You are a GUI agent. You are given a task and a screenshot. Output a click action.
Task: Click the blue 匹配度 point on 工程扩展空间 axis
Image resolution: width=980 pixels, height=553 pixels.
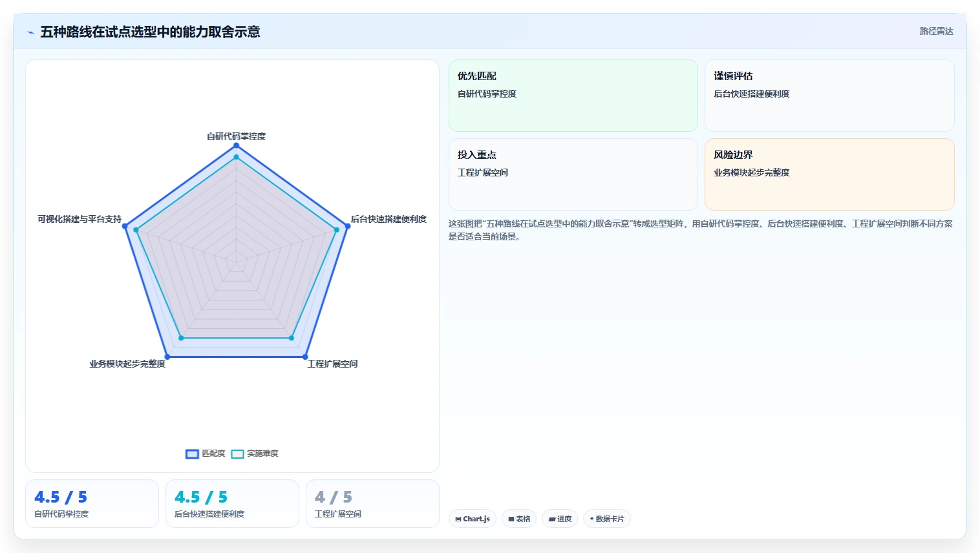click(305, 357)
